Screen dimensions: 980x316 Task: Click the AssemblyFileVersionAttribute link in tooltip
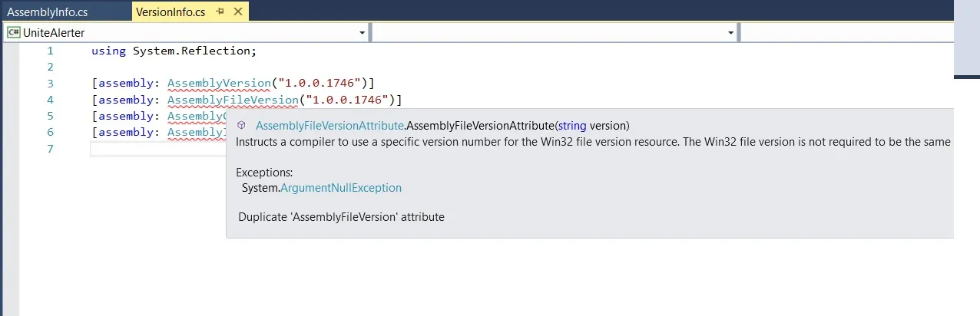329,125
